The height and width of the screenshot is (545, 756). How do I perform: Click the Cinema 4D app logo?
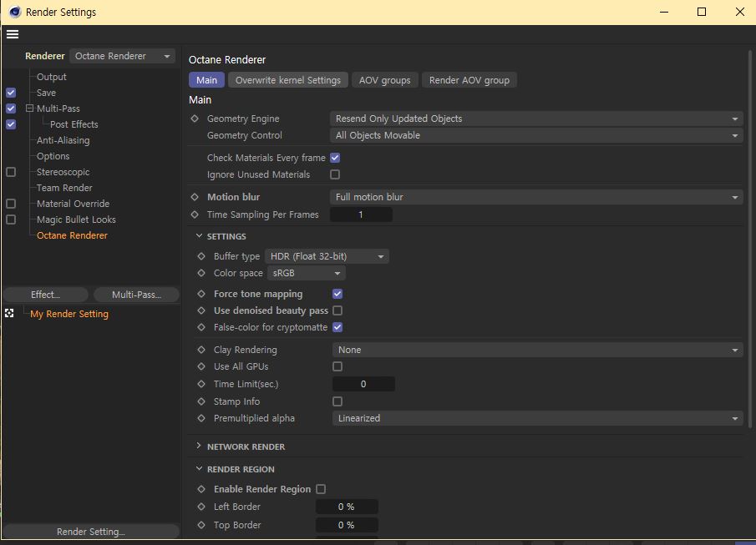[x=15, y=12]
